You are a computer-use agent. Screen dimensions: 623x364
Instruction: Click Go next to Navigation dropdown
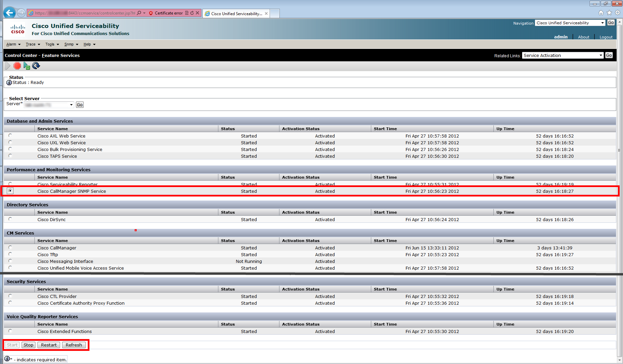click(611, 23)
